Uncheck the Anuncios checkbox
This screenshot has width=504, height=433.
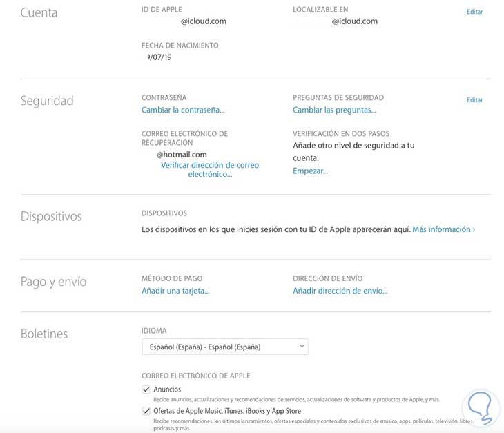click(146, 389)
